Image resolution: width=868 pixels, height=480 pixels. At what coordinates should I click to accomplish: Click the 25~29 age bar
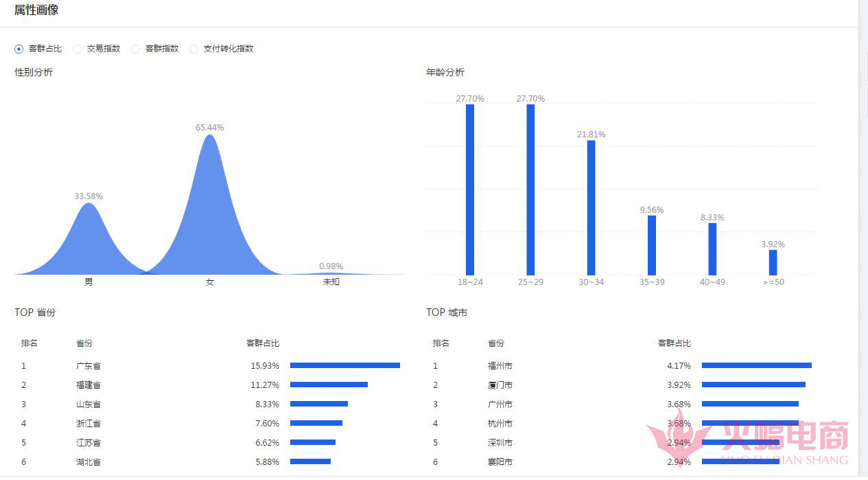pos(530,190)
